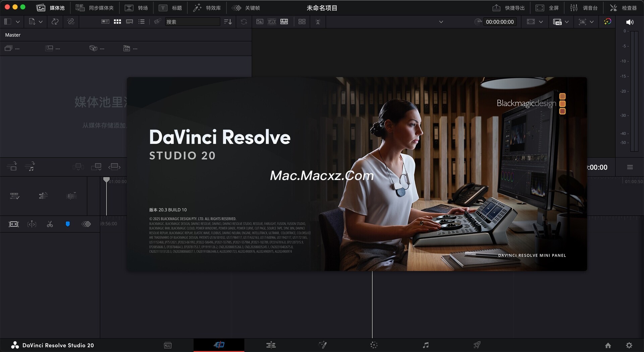Open the timeline resolution dropdown chevron
The image size is (644, 352).
pyautogui.click(x=567, y=22)
